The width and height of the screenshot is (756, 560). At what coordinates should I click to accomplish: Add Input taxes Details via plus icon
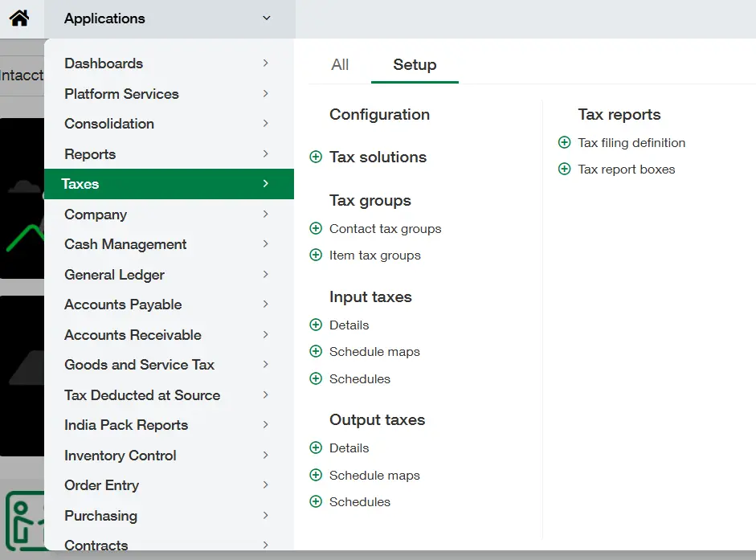pos(316,325)
